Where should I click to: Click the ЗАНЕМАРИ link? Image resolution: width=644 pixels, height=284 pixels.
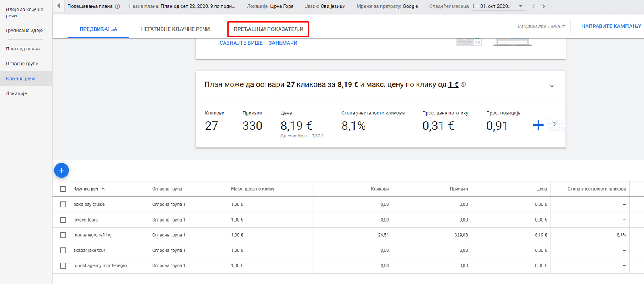pyautogui.click(x=283, y=43)
